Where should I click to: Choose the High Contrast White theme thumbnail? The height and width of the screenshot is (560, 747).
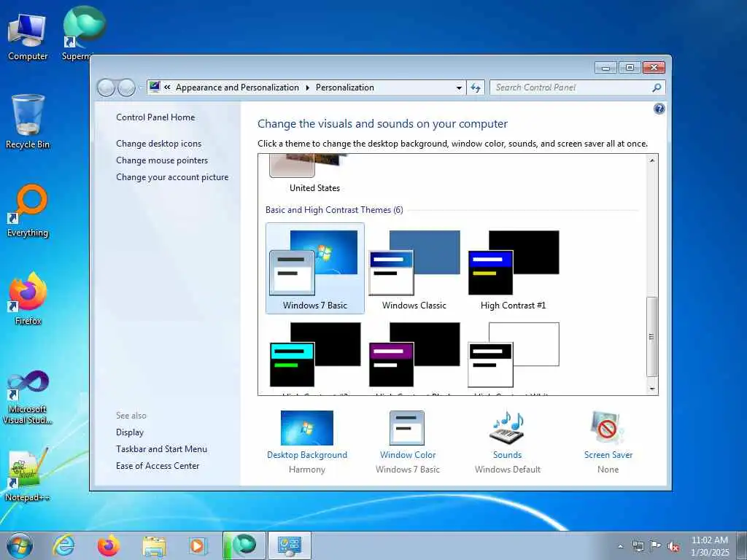click(x=513, y=355)
